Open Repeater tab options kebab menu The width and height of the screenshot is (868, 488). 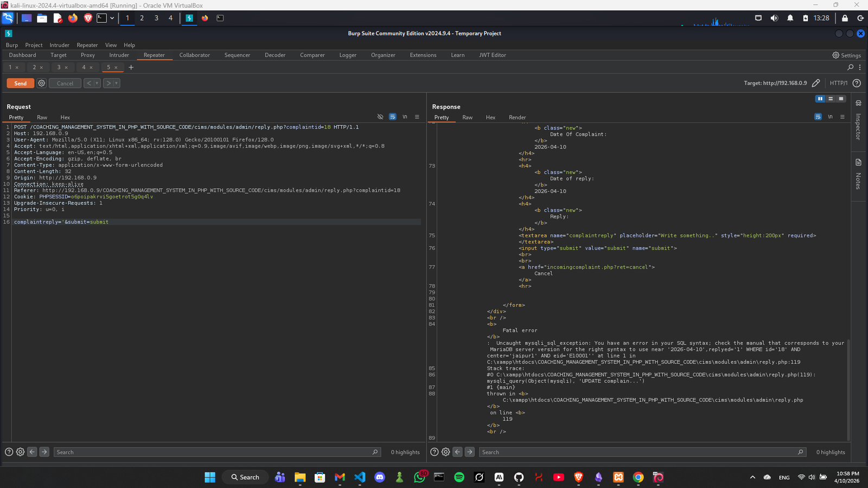tap(860, 67)
